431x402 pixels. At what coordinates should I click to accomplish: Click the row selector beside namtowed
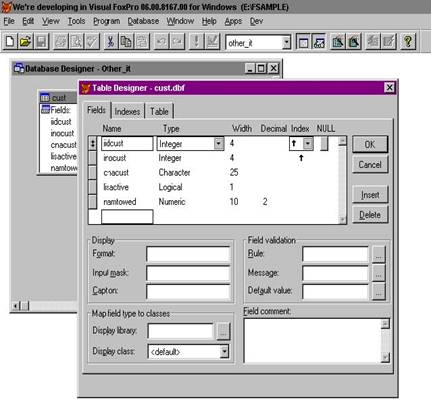tap(93, 202)
